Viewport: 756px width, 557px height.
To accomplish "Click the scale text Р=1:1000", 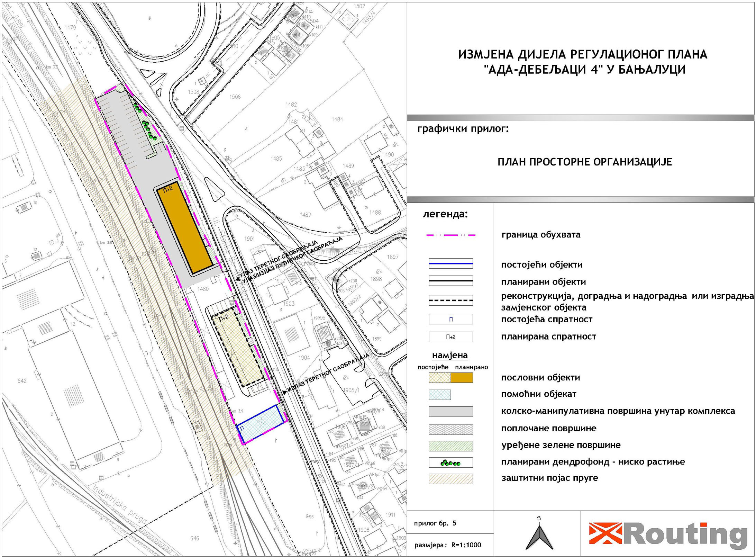I will (466, 545).
